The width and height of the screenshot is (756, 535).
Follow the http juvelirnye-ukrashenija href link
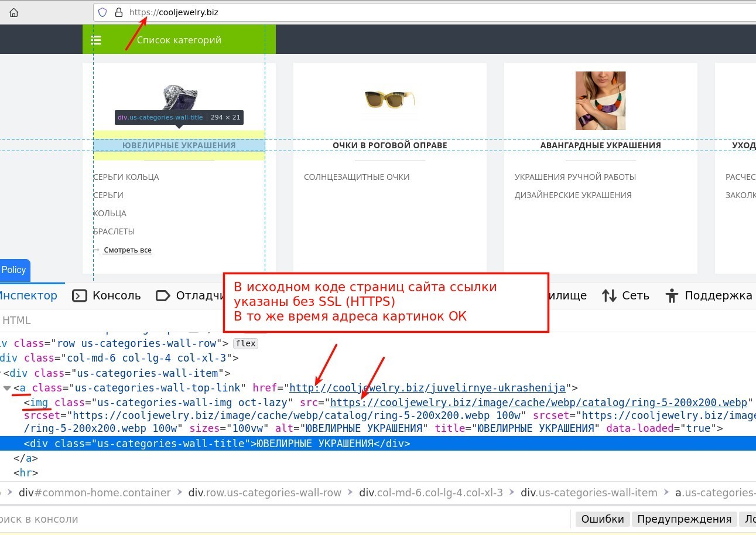tap(427, 388)
